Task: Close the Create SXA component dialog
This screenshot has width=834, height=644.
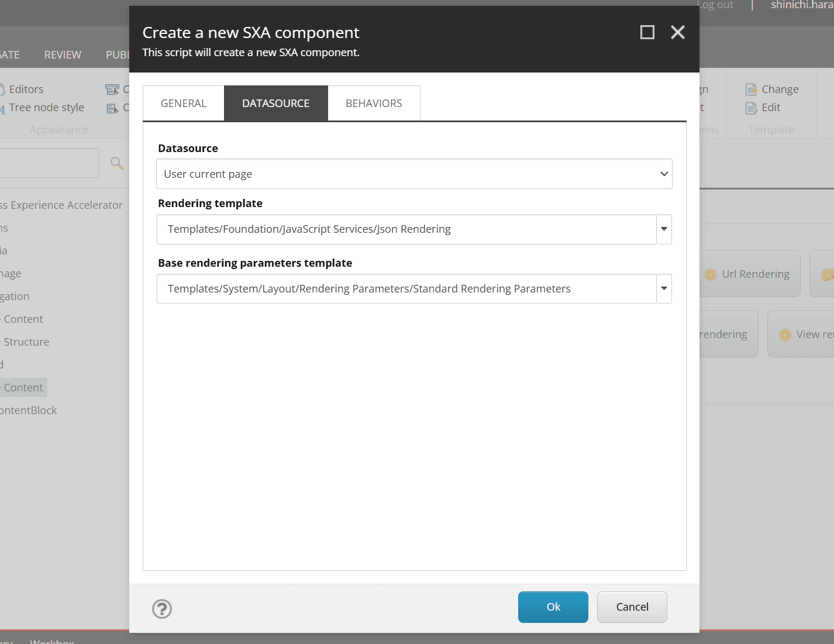Action: coord(678,32)
